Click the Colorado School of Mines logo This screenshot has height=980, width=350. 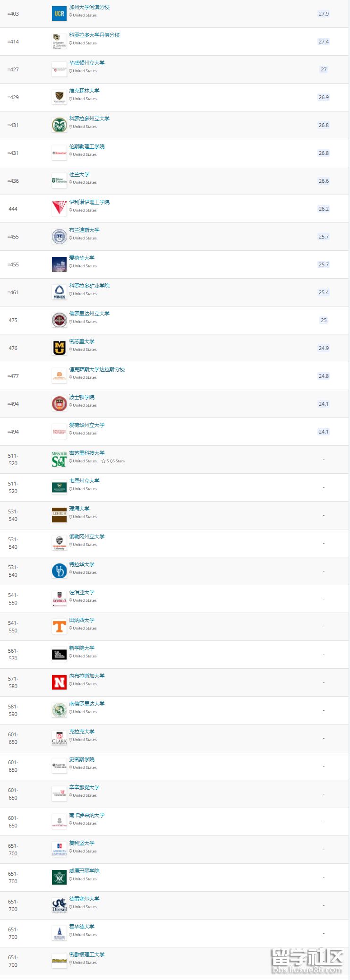[x=59, y=292]
